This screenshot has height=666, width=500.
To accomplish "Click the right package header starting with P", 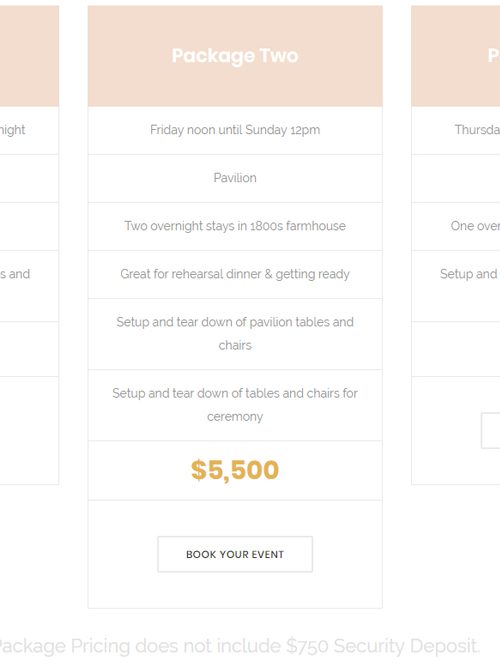I will [x=456, y=56].
